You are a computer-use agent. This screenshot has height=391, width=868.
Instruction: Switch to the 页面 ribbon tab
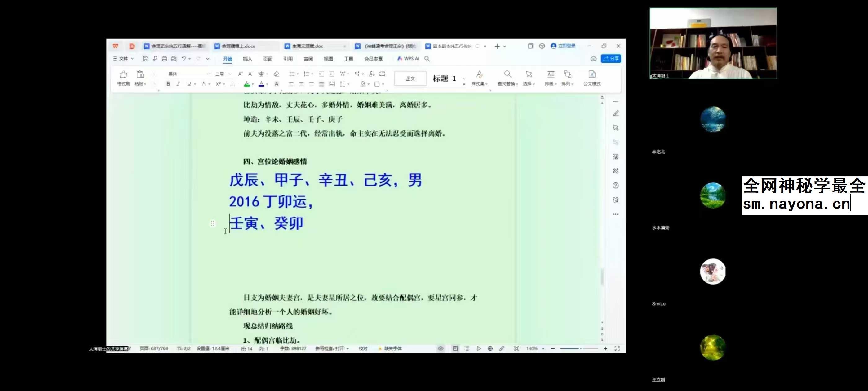tap(268, 59)
